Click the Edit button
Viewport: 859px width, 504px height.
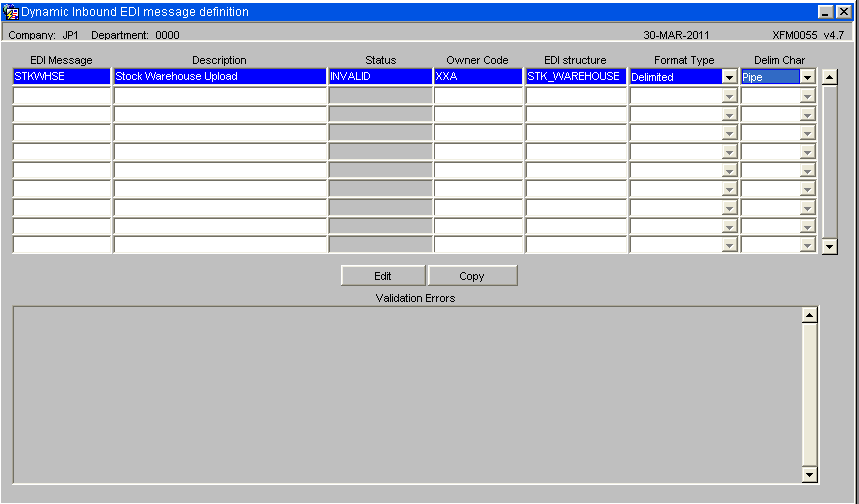(x=383, y=276)
